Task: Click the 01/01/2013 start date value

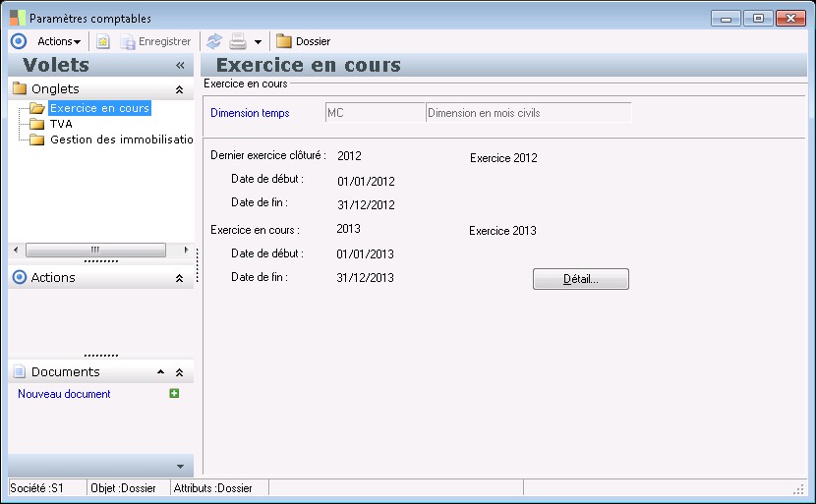Action: click(366, 253)
